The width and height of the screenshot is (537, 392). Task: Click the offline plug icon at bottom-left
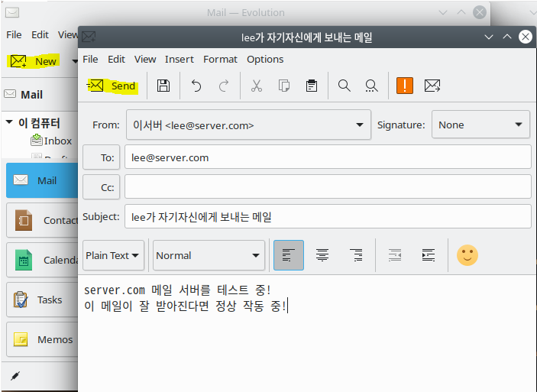tap(15, 376)
